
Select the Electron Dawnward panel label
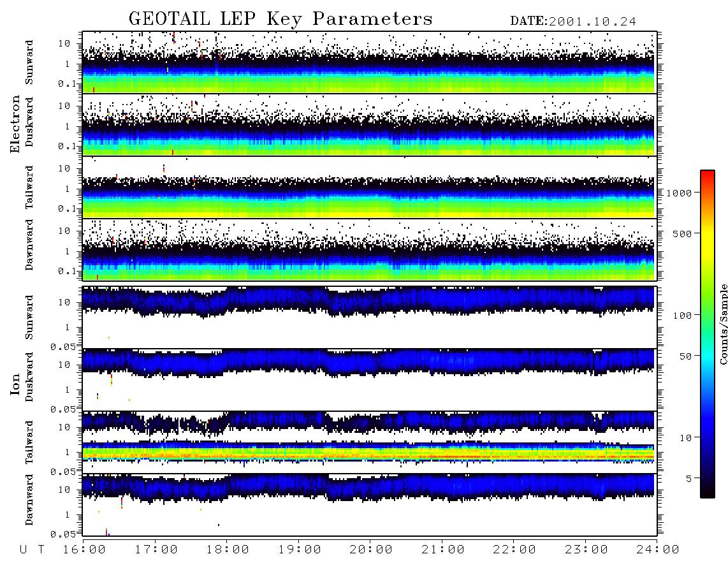pyautogui.click(x=29, y=245)
